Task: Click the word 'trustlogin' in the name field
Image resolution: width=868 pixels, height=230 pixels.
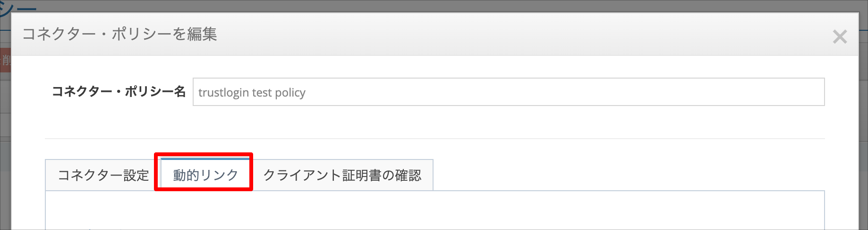Action: click(x=223, y=92)
